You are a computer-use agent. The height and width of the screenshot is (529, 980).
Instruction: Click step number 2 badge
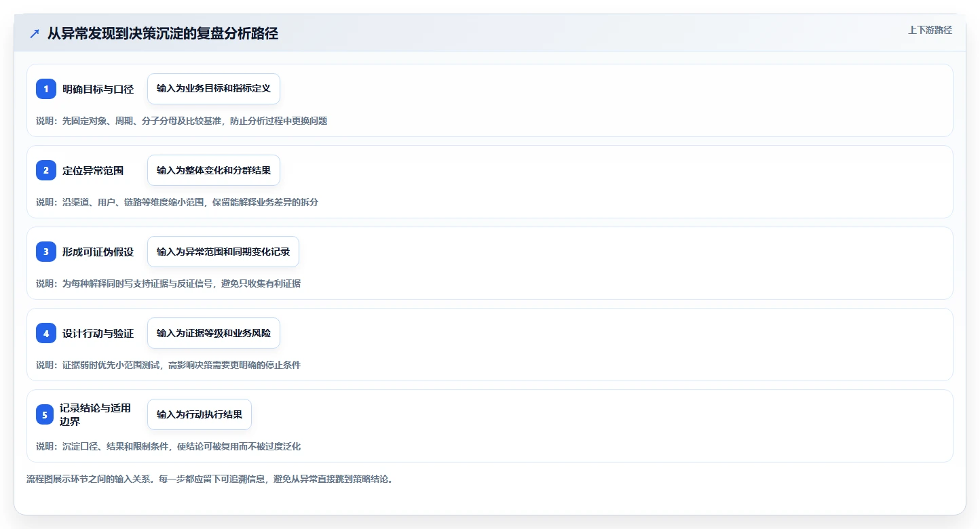(46, 170)
